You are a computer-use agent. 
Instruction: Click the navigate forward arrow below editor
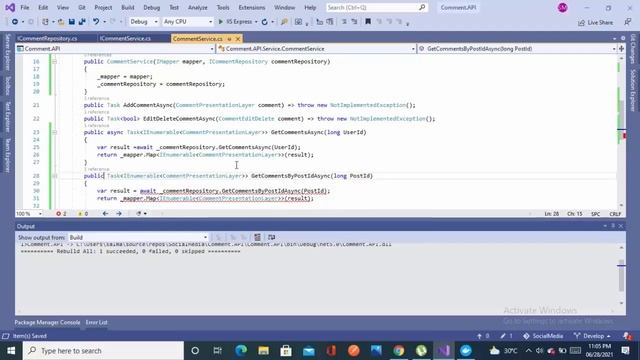click(x=119, y=213)
